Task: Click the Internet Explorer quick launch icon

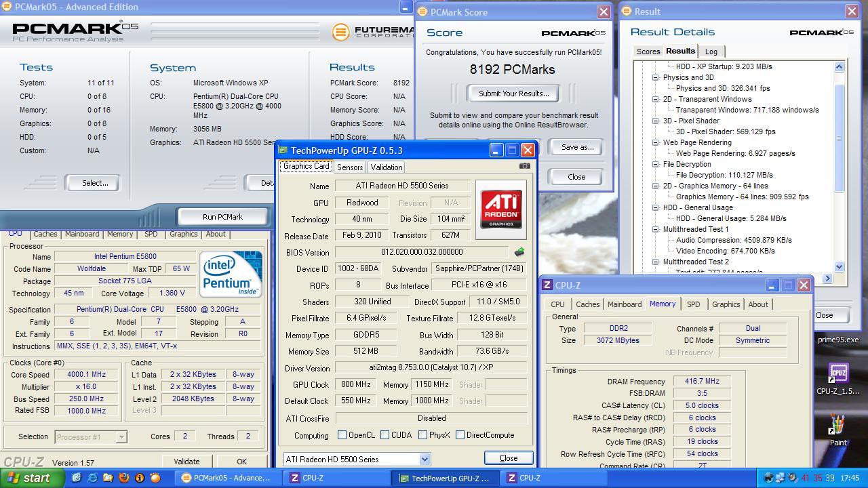Action: click(92, 478)
